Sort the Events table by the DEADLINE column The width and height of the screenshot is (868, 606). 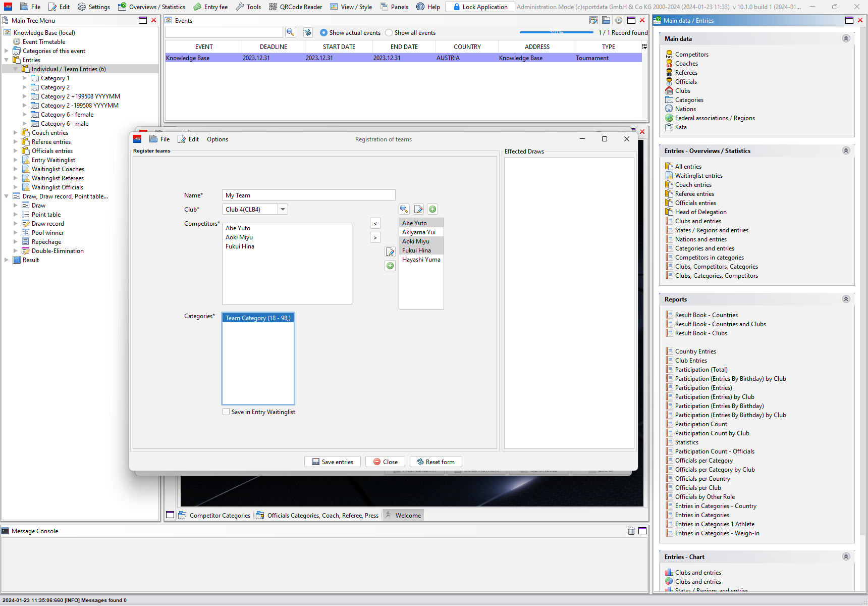click(274, 46)
